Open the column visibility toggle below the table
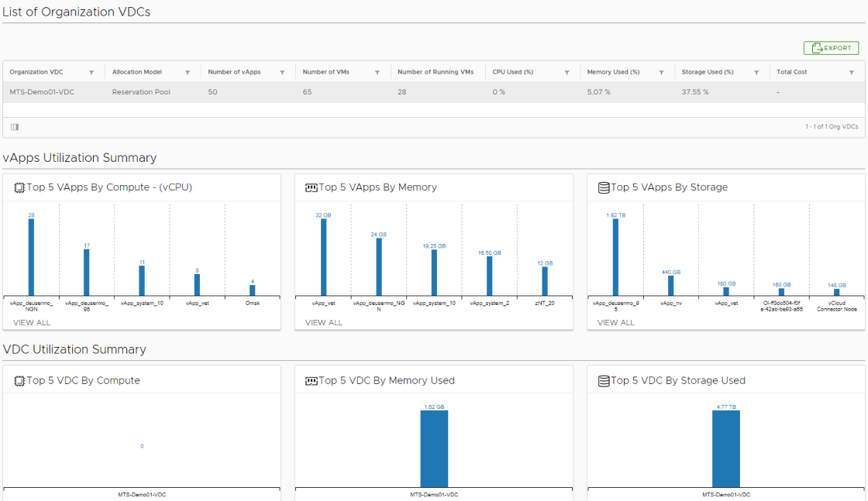Screen dimensions: 868x501 click(x=15, y=127)
